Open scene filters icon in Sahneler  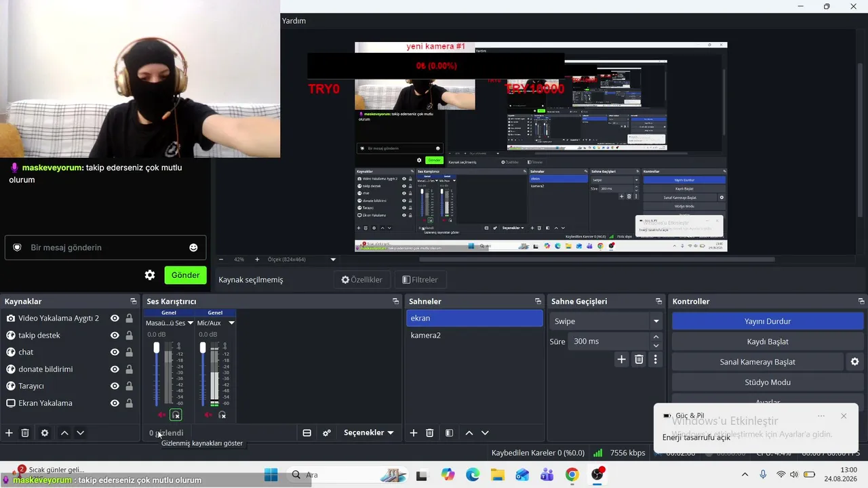tap(449, 433)
